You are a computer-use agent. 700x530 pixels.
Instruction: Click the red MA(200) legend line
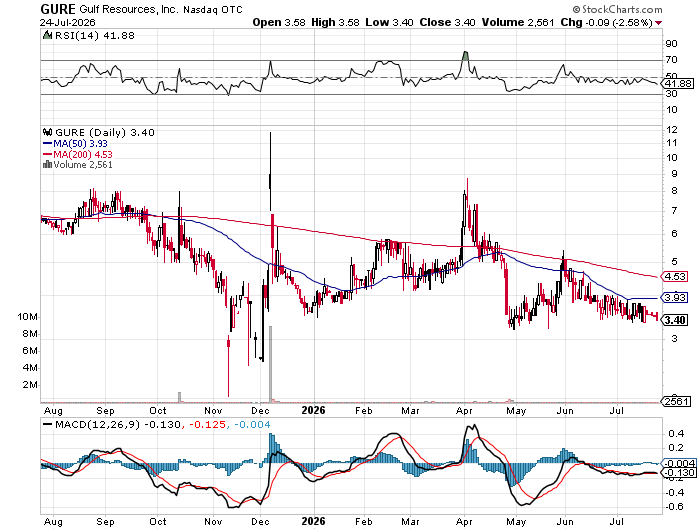point(47,154)
